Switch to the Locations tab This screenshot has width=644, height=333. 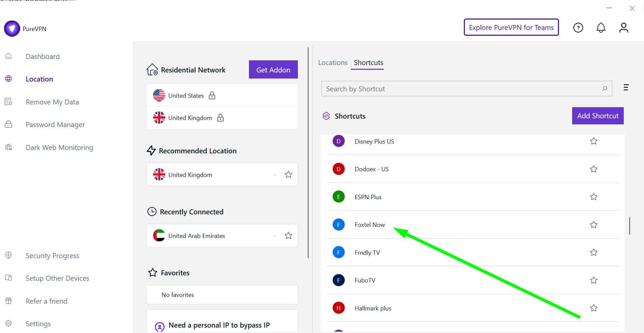tap(333, 63)
